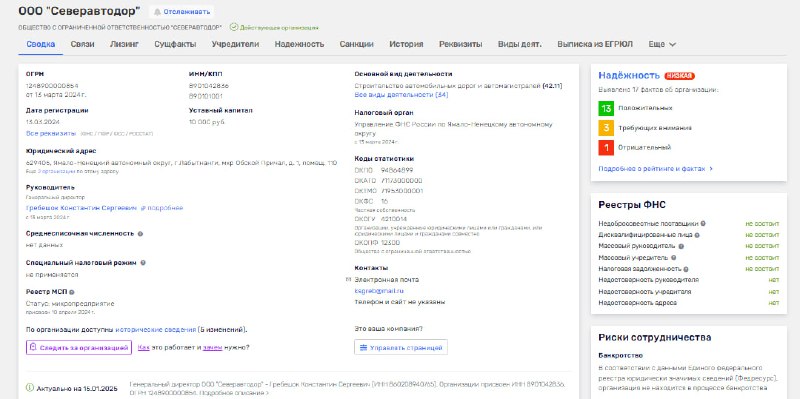Click the green 13 Положительных box

coord(606,109)
